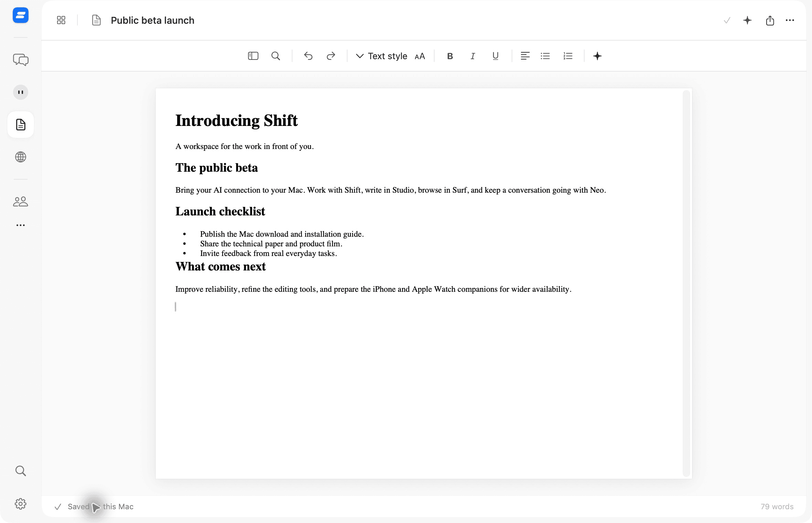The width and height of the screenshot is (812, 523).
Task: Open the Text style dropdown
Action: [382, 56]
